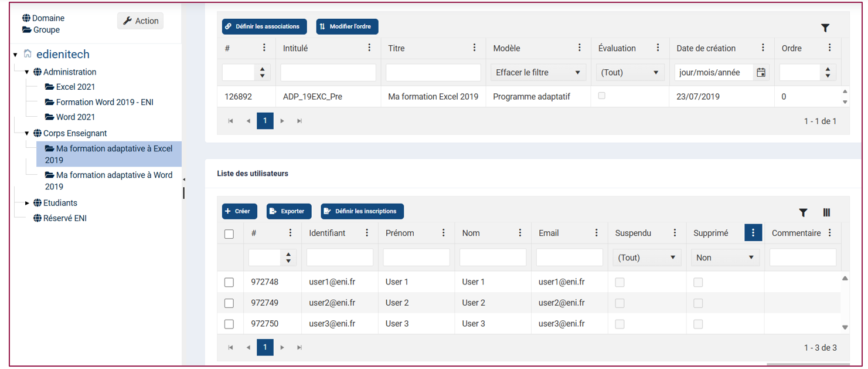Click the Intitulé filter input field
This screenshot has height=369, width=868.
click(328, 73)
